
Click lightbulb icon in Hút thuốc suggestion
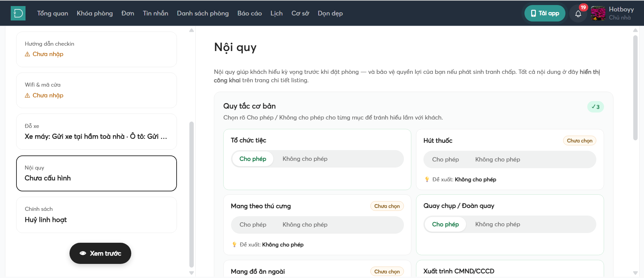click(427, 180)
